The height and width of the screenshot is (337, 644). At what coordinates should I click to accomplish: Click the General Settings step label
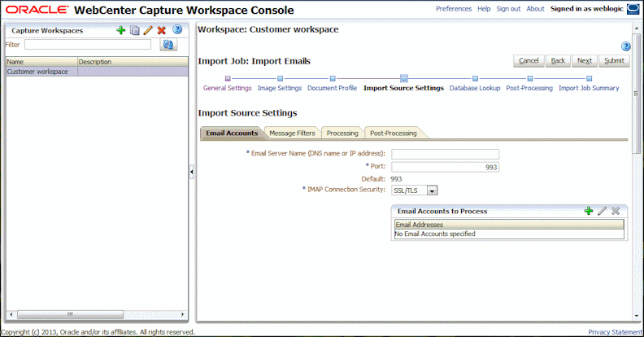(x=227, y=88)
